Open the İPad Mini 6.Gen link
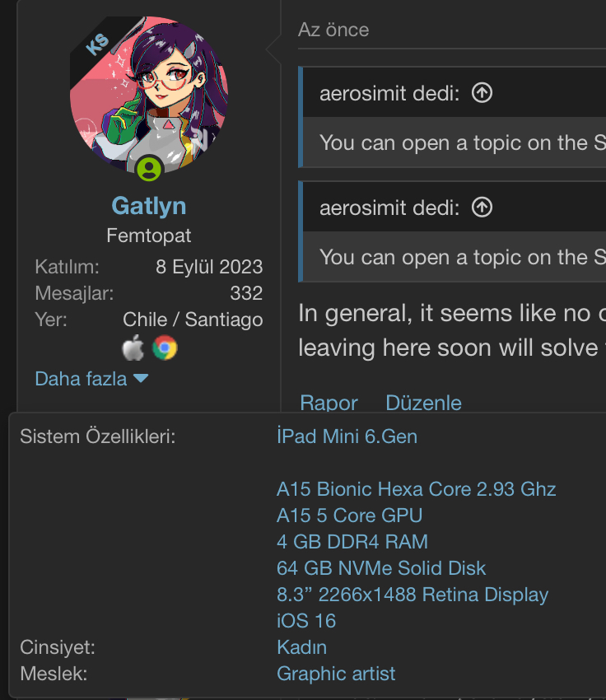 (347, 436)
